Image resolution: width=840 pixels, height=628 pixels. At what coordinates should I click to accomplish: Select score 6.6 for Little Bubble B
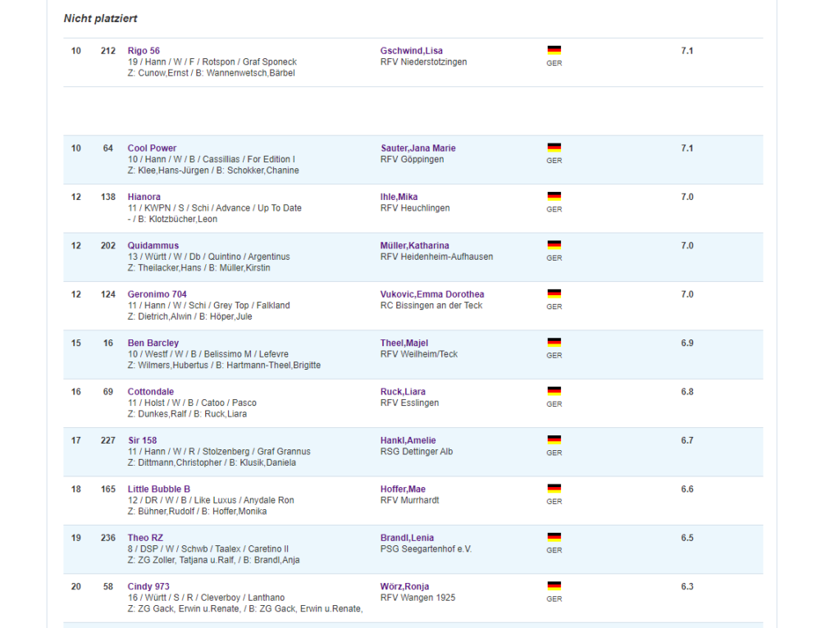687,489
